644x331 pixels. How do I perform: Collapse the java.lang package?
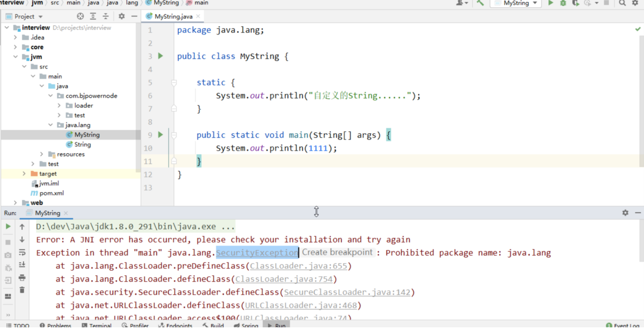[x=50, y=125]
